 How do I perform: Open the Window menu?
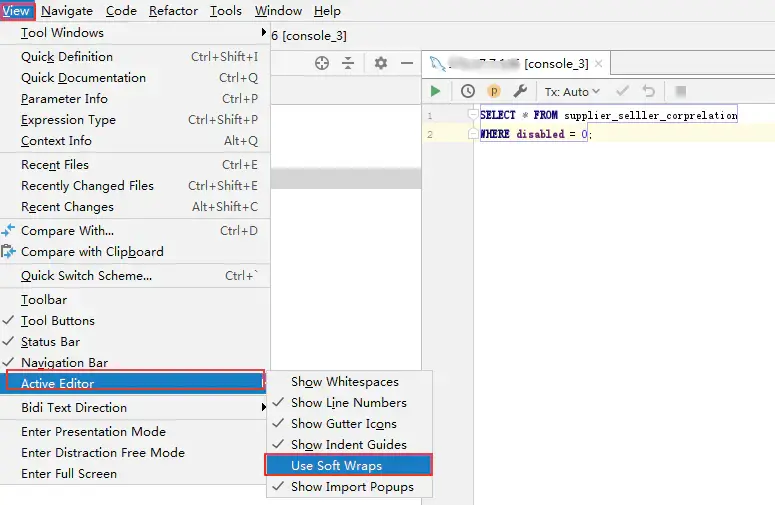point(278,10)
